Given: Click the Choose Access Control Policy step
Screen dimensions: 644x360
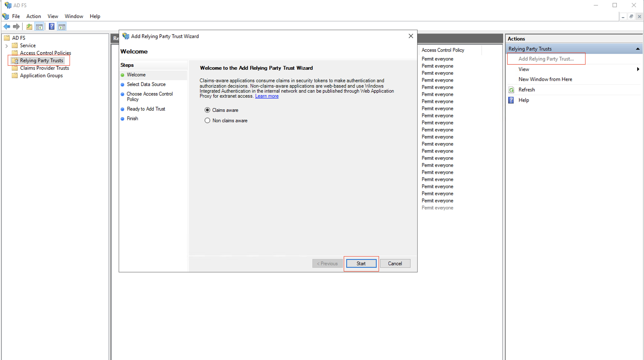Looking at the screenshot, I should click(150, 97).
